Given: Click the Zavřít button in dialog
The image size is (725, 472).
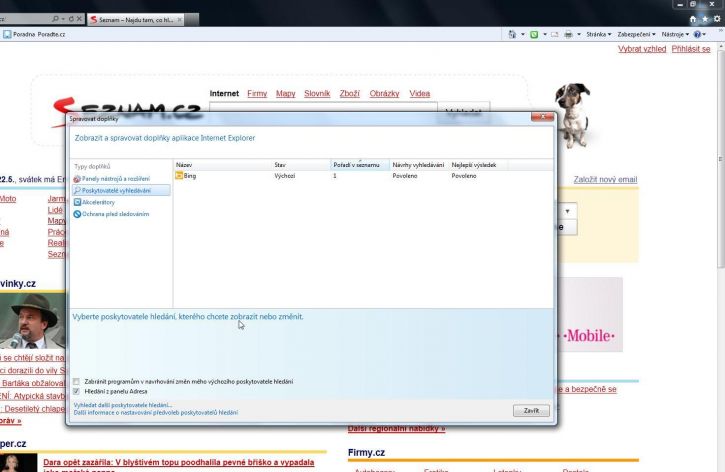Looking at the screenshot, I should click(x=531, y=411).
